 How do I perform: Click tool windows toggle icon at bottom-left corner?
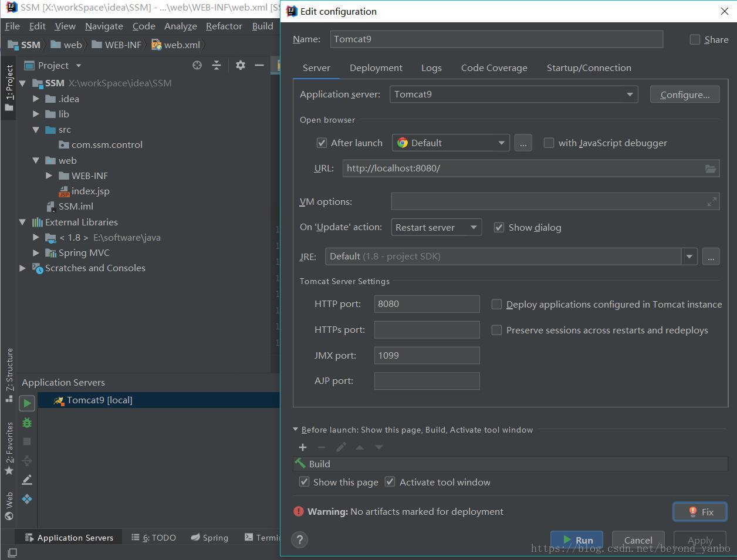tap(12, 552)
